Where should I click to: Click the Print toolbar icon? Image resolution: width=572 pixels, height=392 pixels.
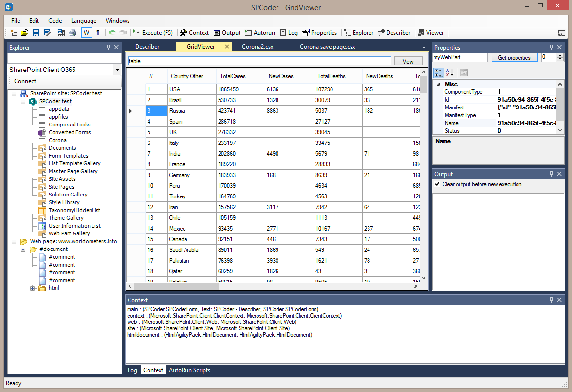[x=72, y=33]
